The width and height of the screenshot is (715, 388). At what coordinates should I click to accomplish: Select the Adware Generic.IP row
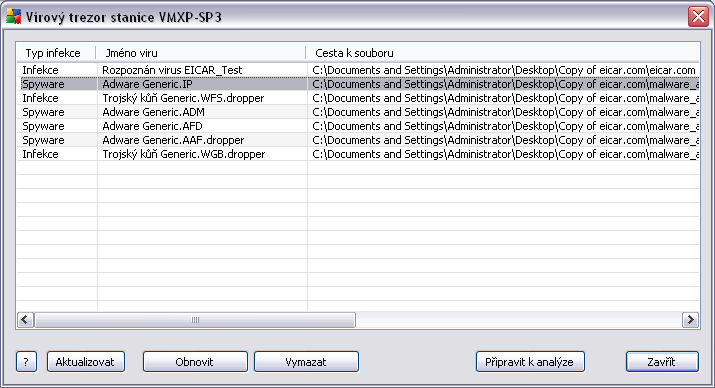358,84
